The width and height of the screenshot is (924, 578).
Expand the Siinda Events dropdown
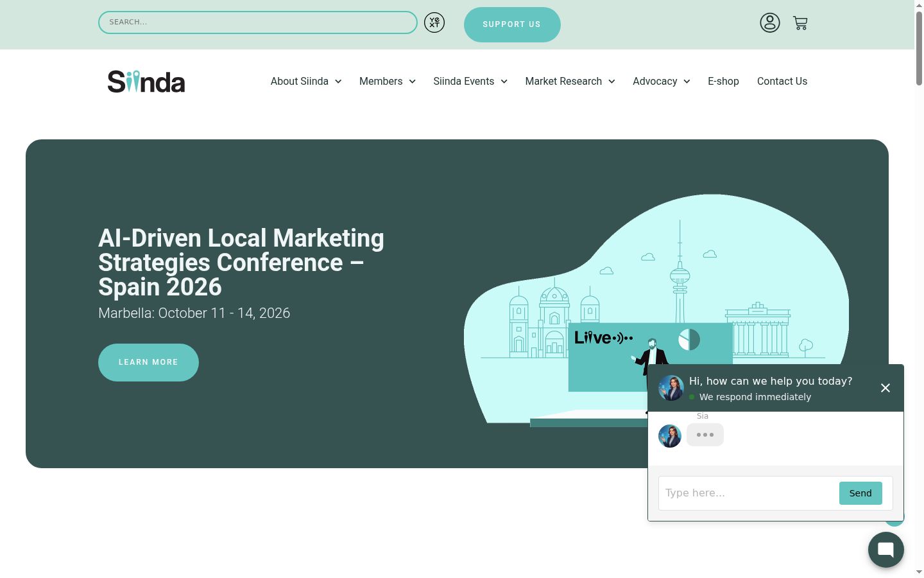[470, 81]
